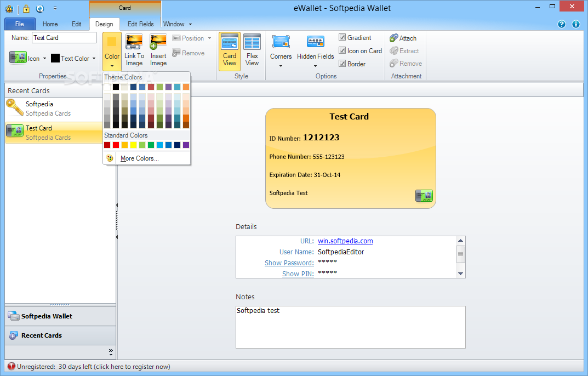Click the ID icon on the card preview
Viewport: 588px width, 376px height.
pos(424,196)
